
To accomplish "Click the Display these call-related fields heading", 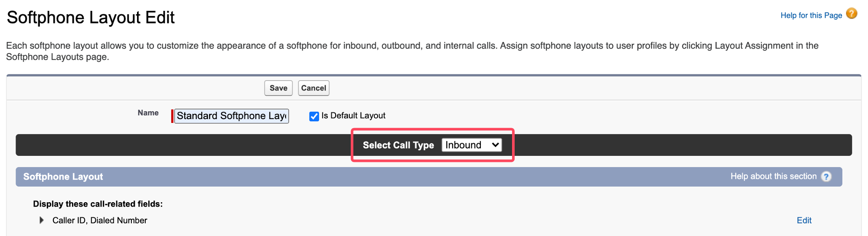I will [98, 204].
